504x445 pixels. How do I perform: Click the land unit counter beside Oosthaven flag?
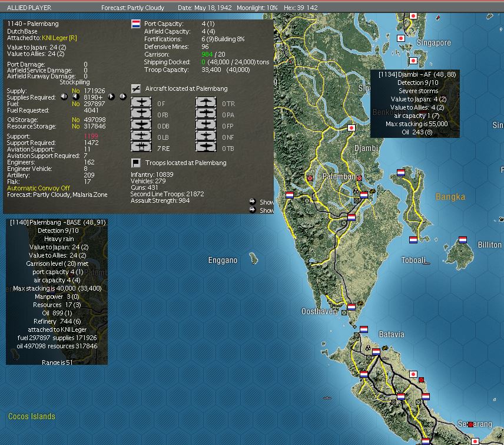point(344,312)
